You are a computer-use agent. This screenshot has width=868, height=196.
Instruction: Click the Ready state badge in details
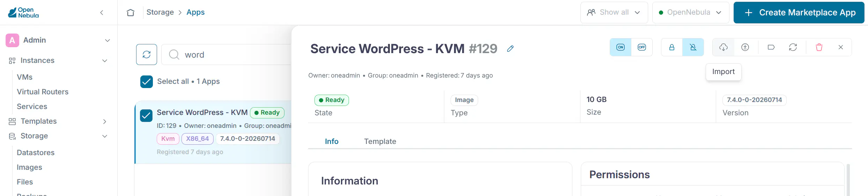pyautogui.click(x=332, y=100)
